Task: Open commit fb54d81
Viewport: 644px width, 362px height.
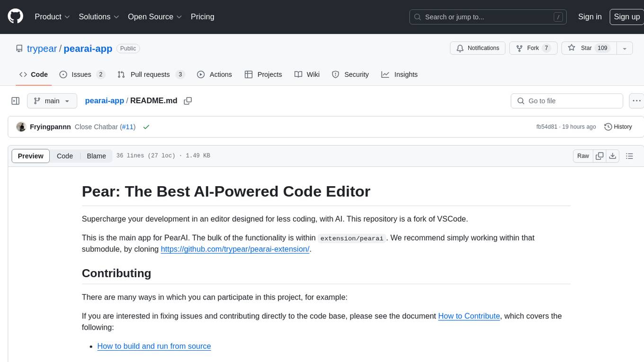Action: 546,127
